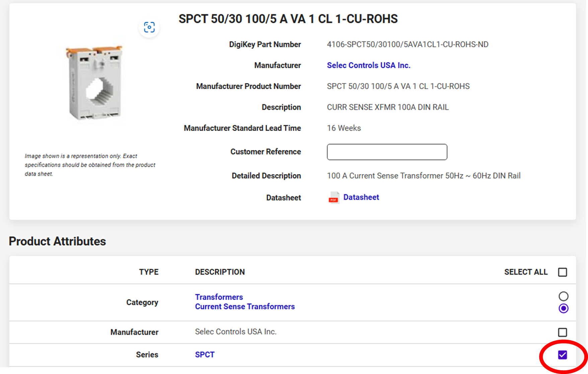Tick the Select All checkbox

pos(563,272)
